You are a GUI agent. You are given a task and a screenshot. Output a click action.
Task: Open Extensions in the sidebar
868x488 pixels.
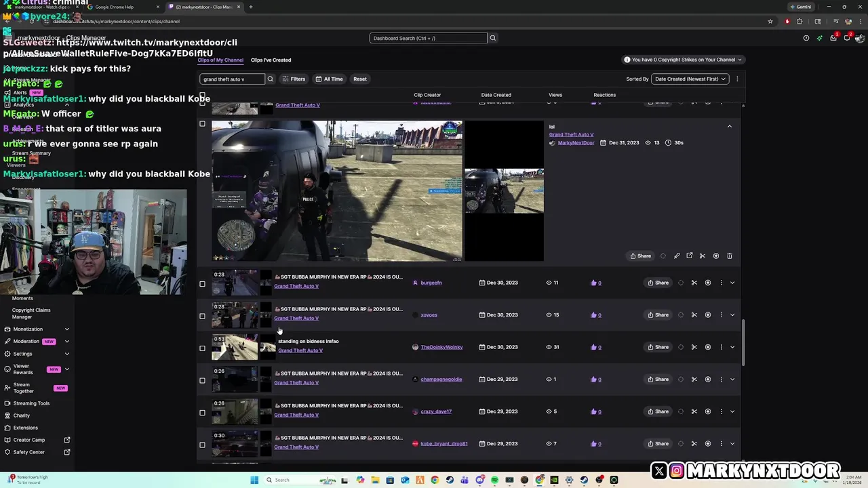[26, 428]
